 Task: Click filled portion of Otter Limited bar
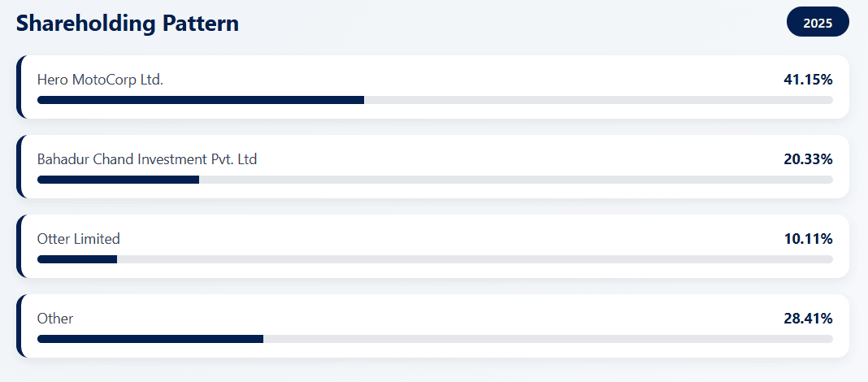tap(77, 259)
